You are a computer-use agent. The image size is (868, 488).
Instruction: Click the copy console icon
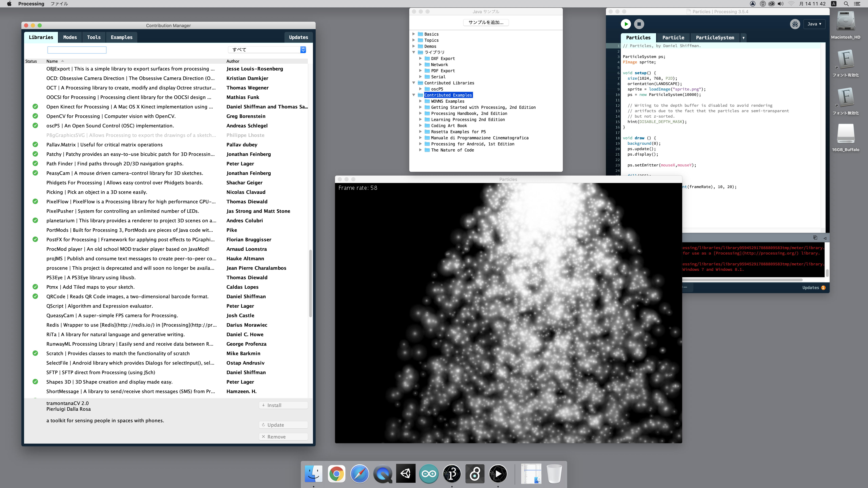[815, 238]
